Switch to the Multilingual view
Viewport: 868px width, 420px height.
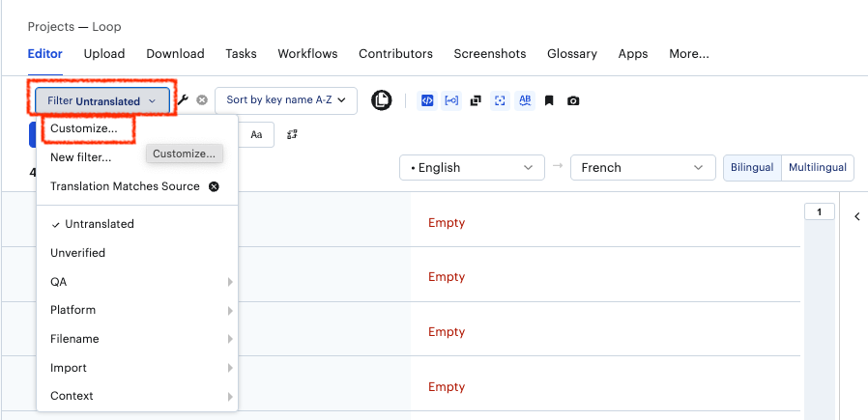pos(817,167)
